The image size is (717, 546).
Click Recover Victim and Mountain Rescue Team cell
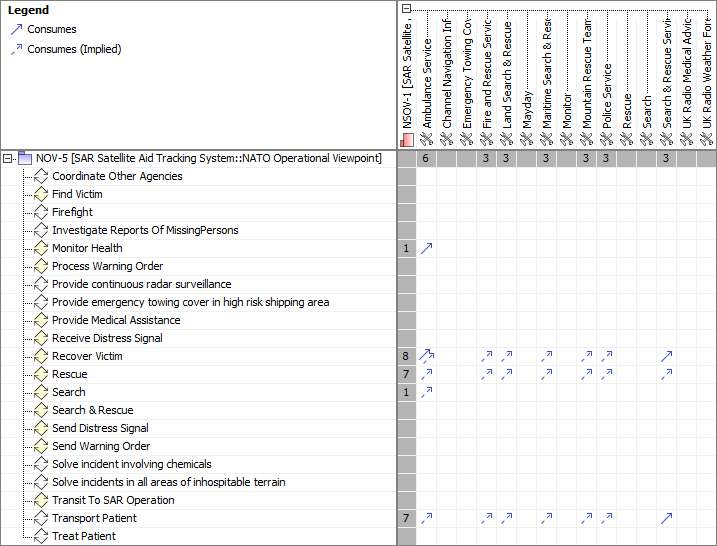[x=586, y=356]
